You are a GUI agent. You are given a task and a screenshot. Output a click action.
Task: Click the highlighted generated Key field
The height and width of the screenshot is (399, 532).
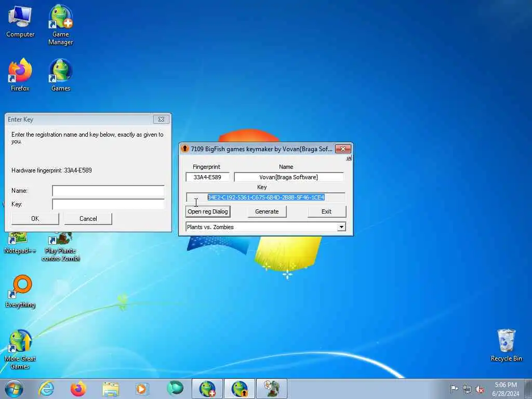[x=265, y=197]
